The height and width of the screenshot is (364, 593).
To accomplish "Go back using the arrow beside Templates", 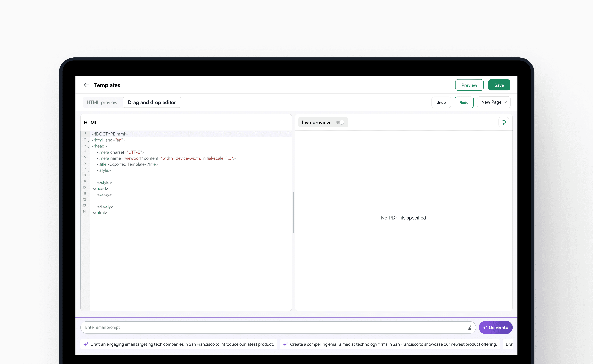I will click(86, 85).
